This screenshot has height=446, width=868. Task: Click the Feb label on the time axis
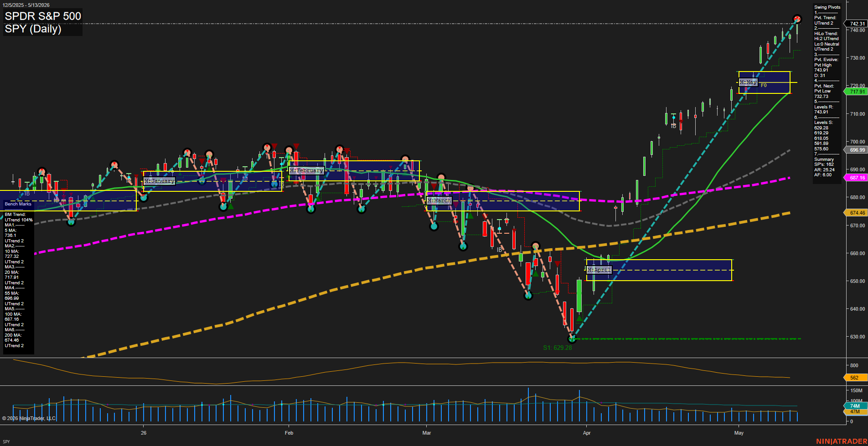tap(289, 433)
